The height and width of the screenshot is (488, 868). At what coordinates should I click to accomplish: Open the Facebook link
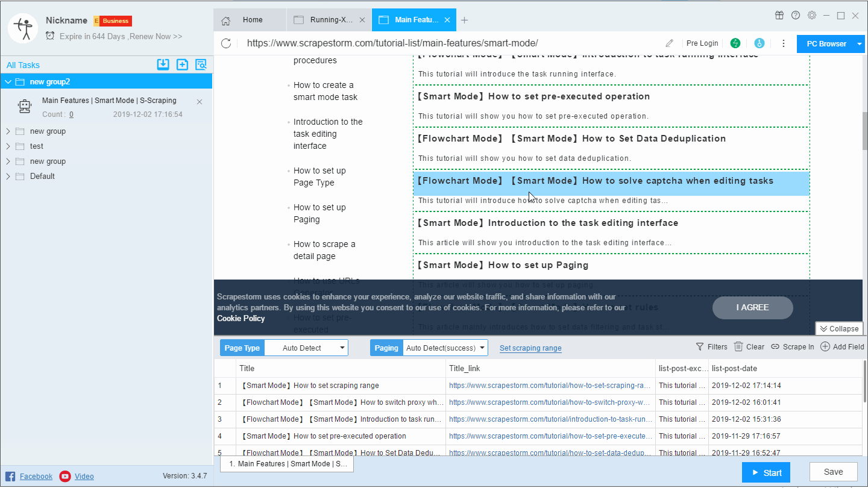[36, 476]
